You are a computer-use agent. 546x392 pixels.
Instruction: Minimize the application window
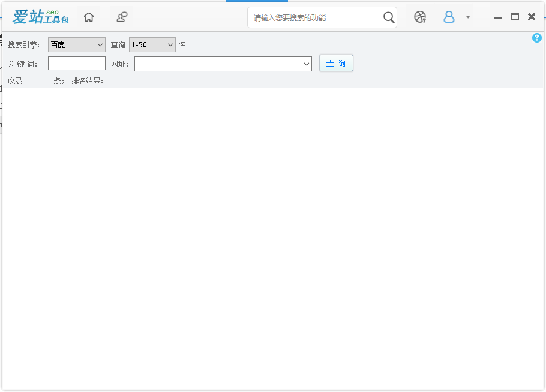click(x=497, y=17)
